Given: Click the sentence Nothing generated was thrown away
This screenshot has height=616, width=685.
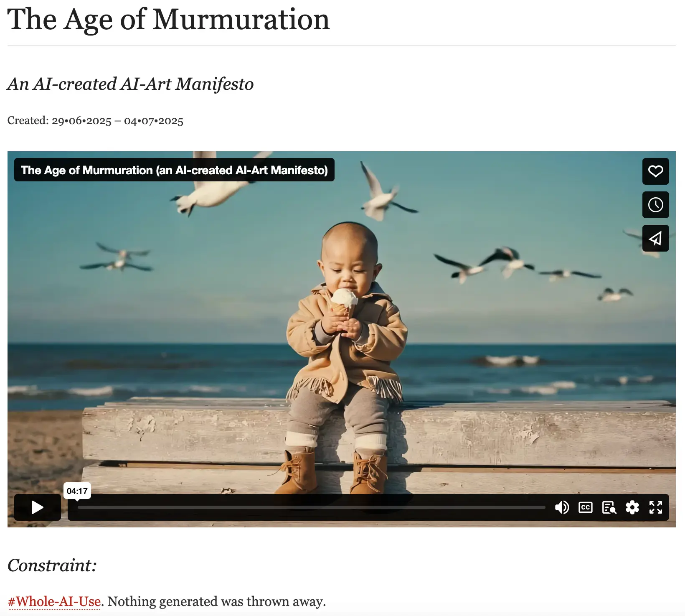Looking at the screenshot, I should pyautogui.click(x=216, y=601).
